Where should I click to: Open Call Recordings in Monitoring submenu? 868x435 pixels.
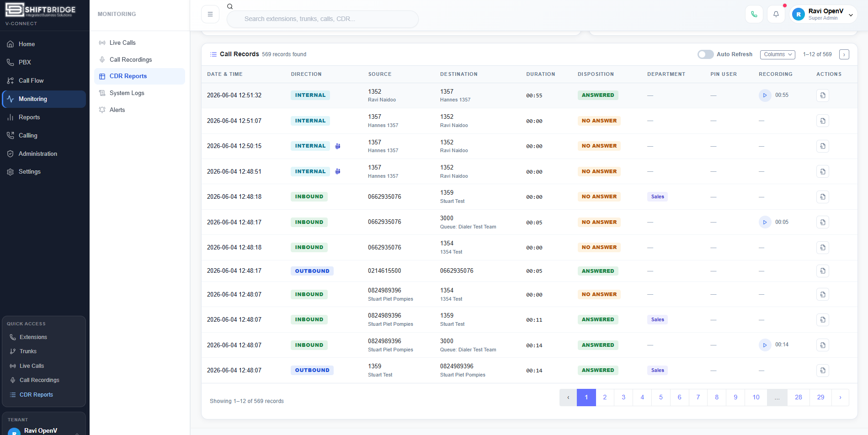(139, 59)
